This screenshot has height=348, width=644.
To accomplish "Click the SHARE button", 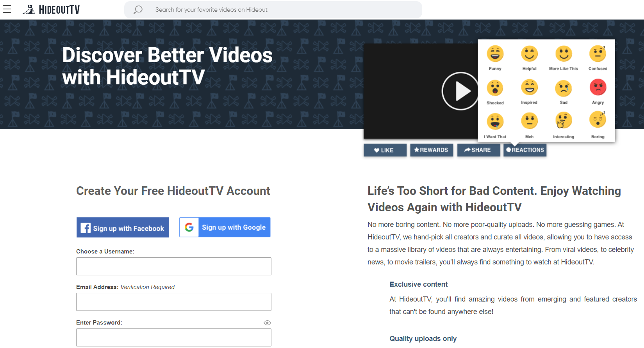I will click(x=478, y=150).
